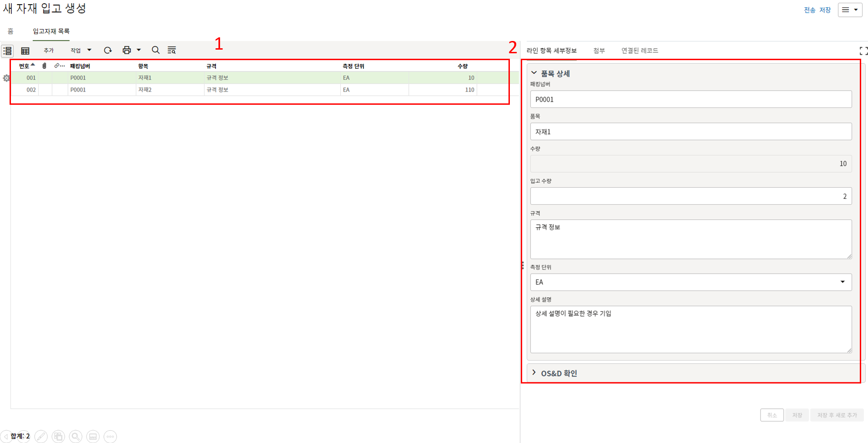The width and height of the screenshot is (868, 443).
Task: Click the printer icon in the toolbar
Action: (127, 50)
